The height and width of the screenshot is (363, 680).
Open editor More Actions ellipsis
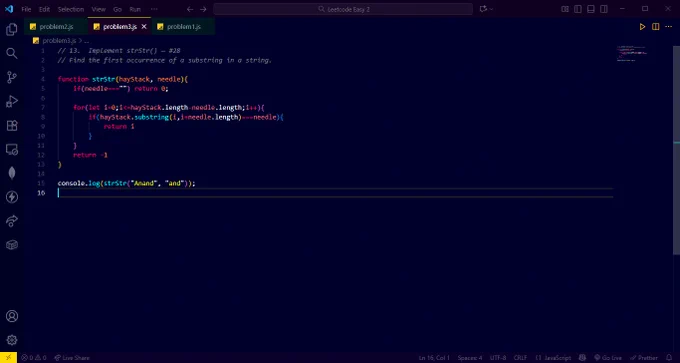click(668, 27)
